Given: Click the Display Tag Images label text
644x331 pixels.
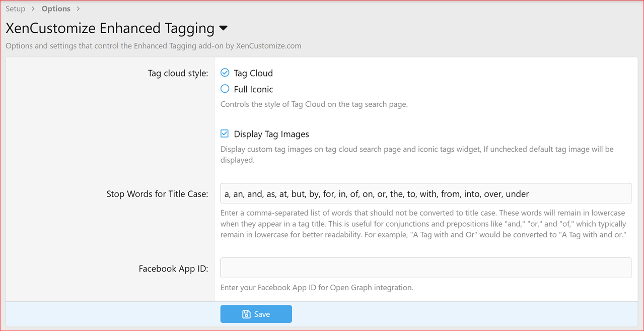Looking at the screenshot, I should pos(270,134).
